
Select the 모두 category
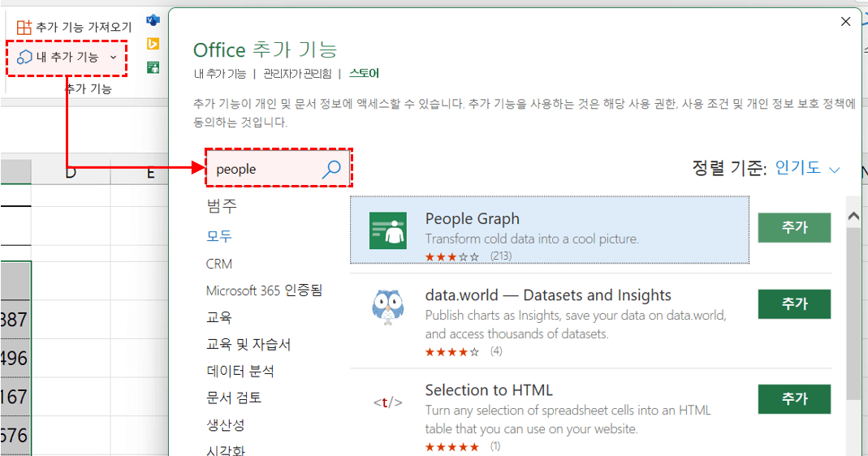(x=219, y=236)
